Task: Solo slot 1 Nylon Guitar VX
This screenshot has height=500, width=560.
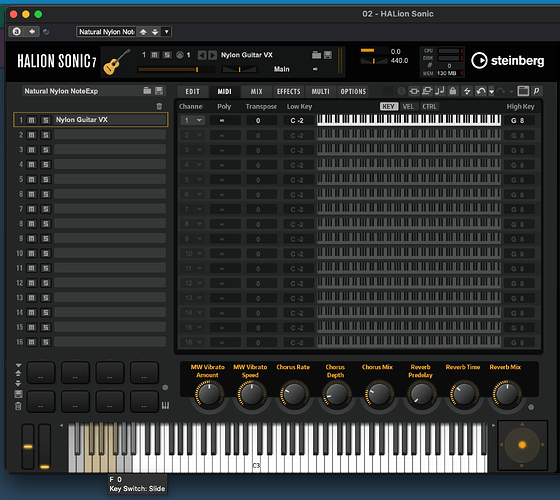Action: [45, 120]
